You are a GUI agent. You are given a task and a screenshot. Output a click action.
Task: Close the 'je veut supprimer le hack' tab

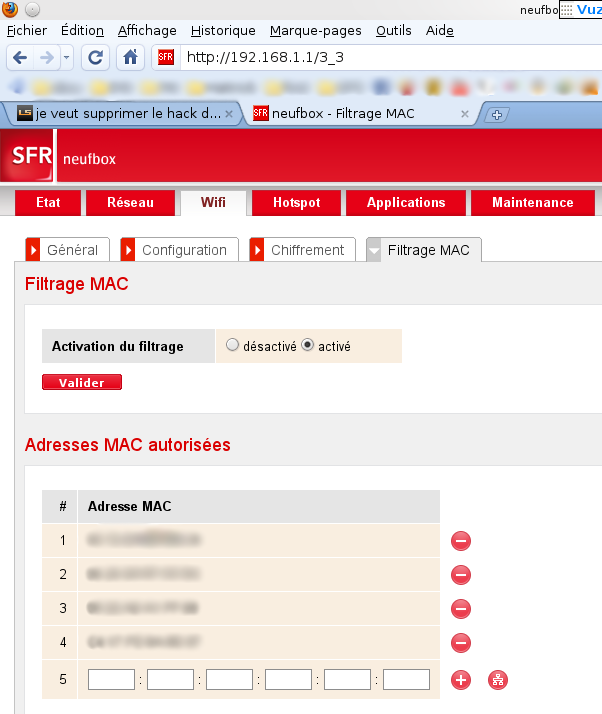[x=229, y=114]
